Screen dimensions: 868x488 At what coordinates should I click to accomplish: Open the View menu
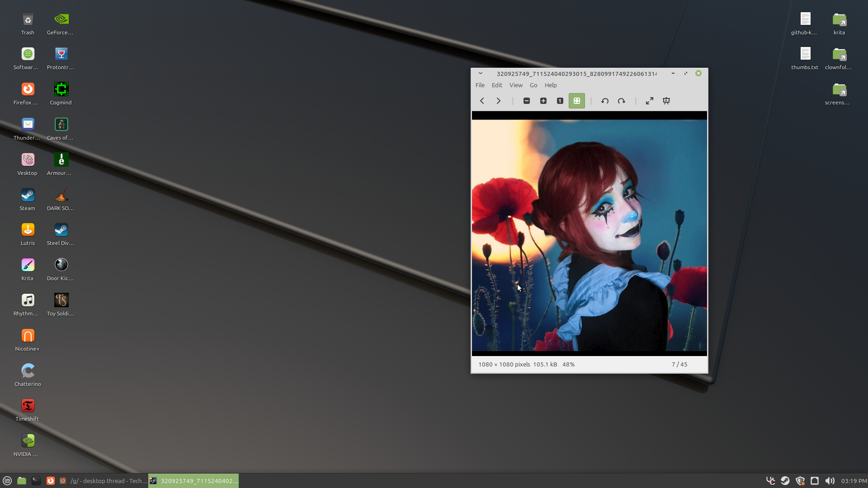click(516, 85)
